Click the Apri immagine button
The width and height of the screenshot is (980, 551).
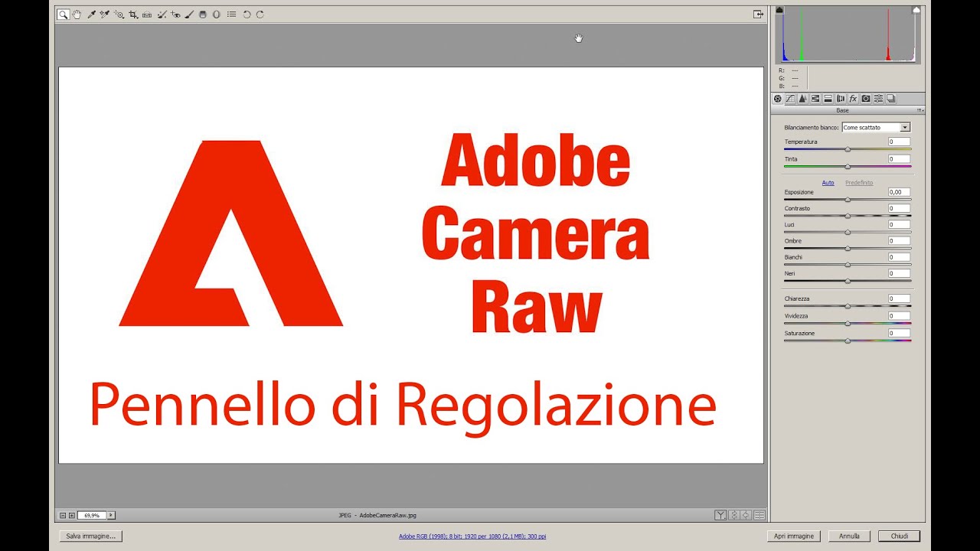[794, 536]
